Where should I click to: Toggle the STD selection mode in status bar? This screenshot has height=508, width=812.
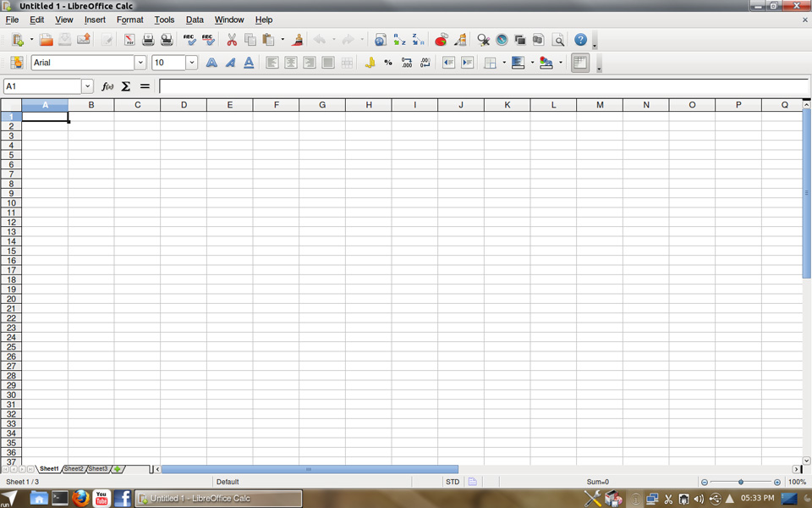453,482
